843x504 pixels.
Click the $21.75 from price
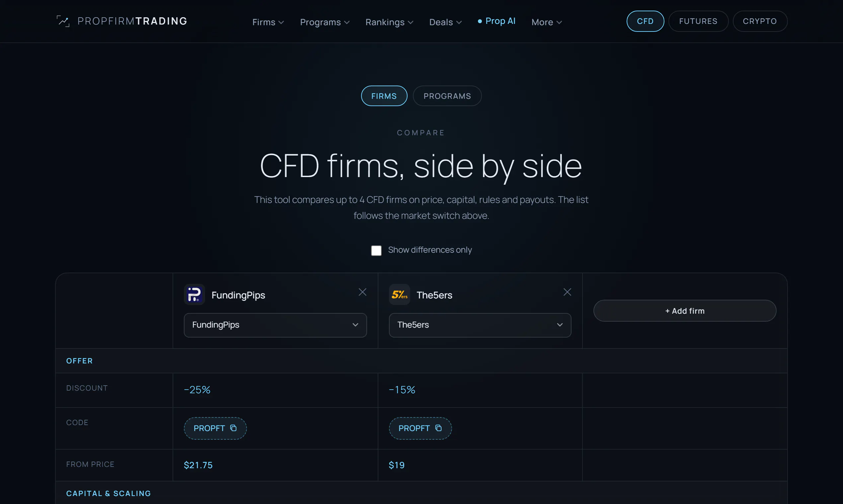click(198, 465)
